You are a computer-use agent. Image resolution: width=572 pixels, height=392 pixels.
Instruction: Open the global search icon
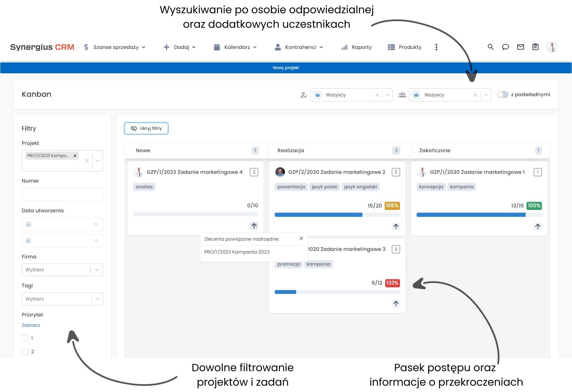click(x=490, y=47)
